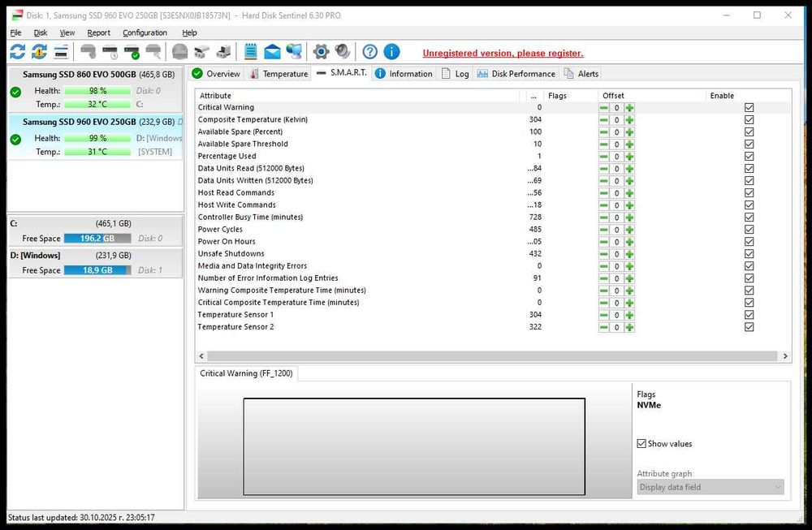Open the Disk menu
This screenshot has width=812, height=530.
pos(41,32)
